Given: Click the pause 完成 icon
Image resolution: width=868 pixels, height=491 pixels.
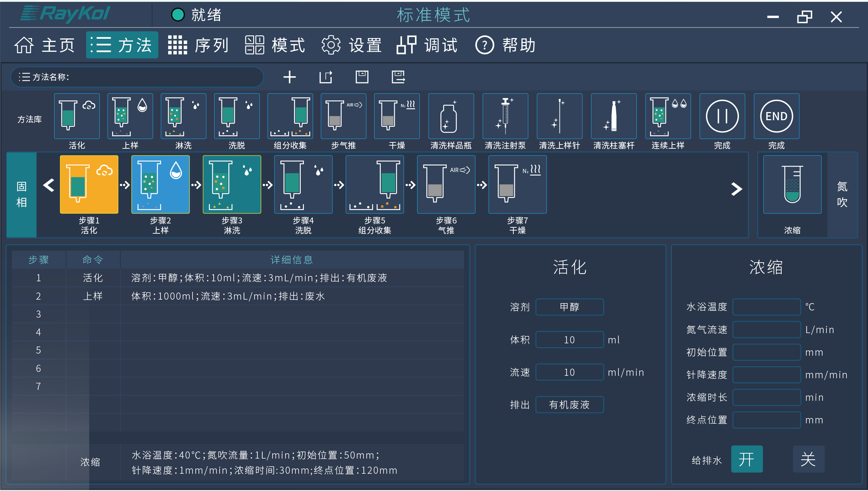Looking at the screenshot, I should [x=722, y=116].
